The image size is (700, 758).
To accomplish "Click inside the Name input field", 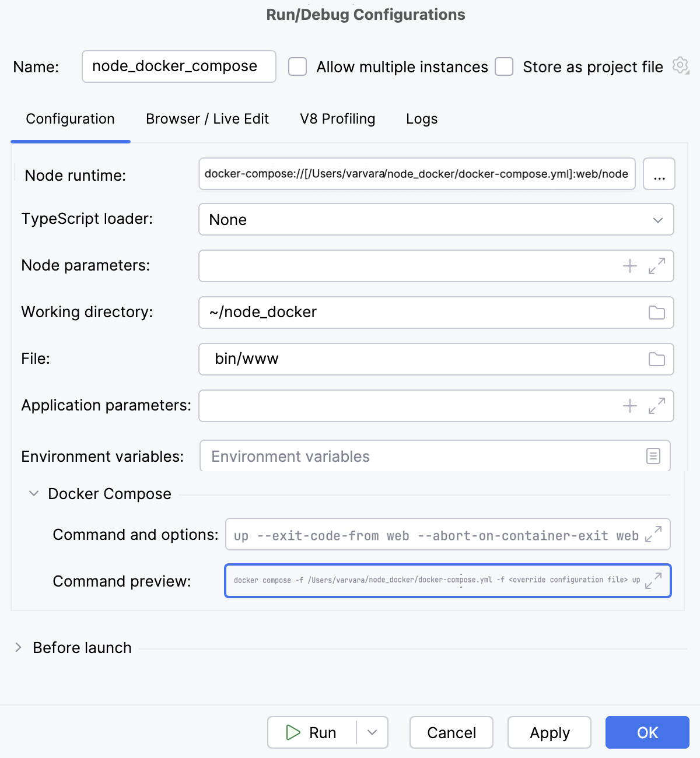I will pos(178,66).
